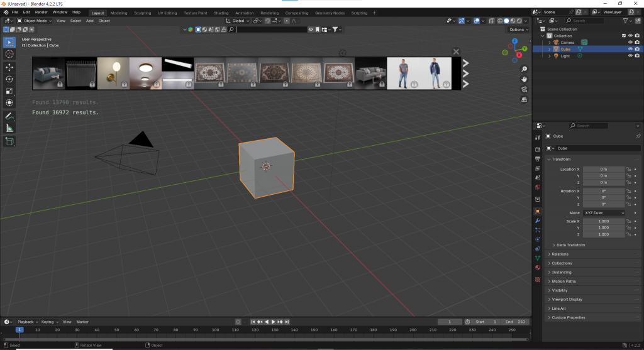The image size is (644, 350).
Task: Select the sofa asset thumbnail
Action: [x=48, y=74]
